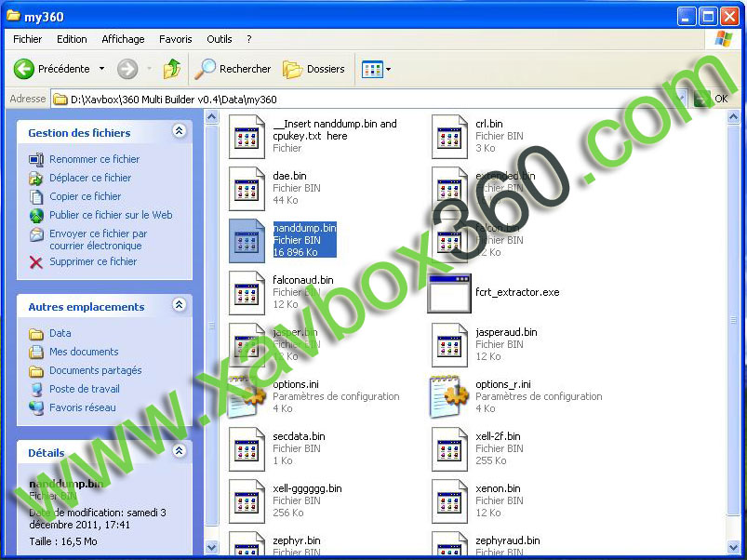Screen dimensions: 747x560
Task: Select the secdata.bin file icon
Action: click(x=247, y=449)
